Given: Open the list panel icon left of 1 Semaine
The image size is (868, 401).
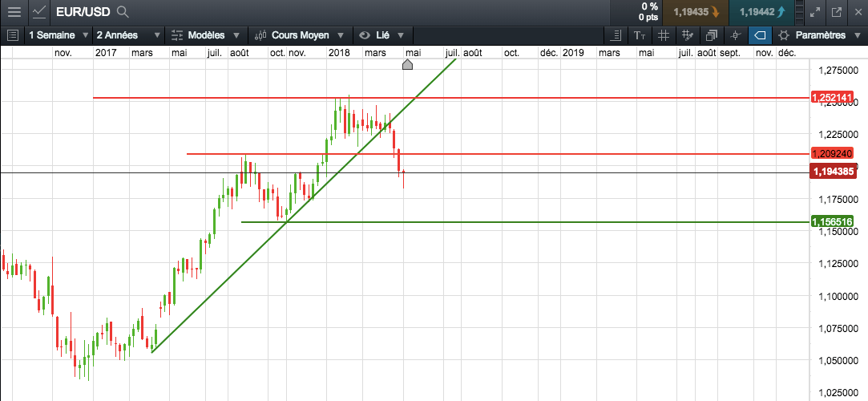Looking at the screenshot, I should click(12, 35).
